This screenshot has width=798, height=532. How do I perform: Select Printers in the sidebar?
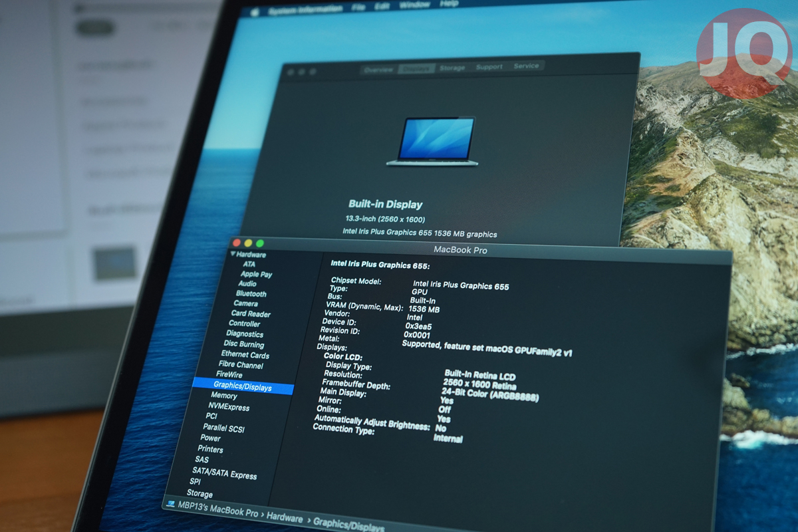(210, 449)
